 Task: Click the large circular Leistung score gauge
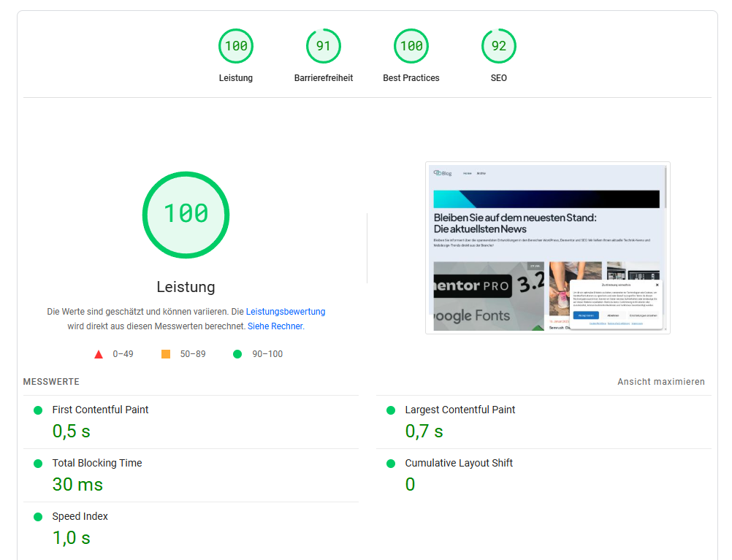click(x=186, y=215)
